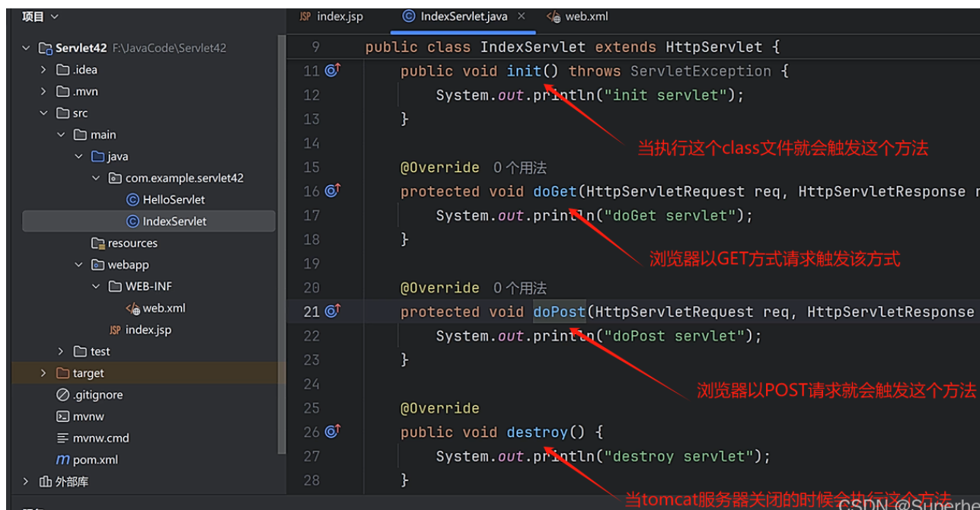Click the Maven m icon for pom.xml
Viewport: 980px width, 510px height.
click(x=63, y=460)
